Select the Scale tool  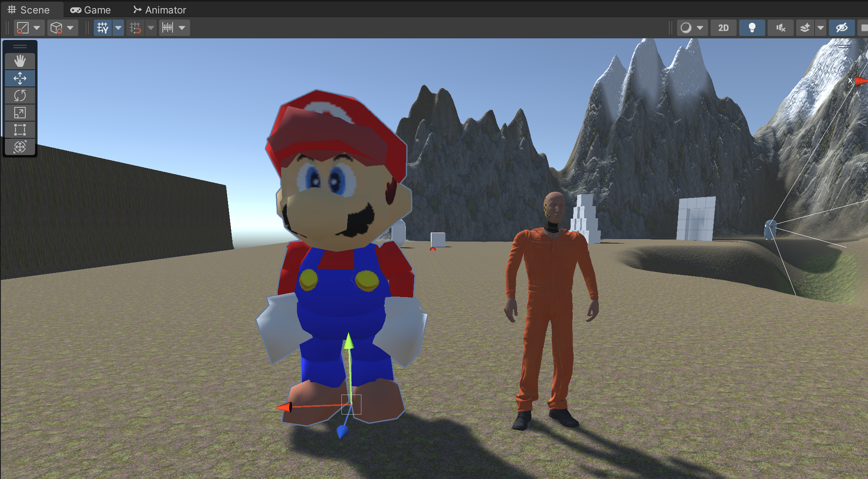(x=20, y=113)
